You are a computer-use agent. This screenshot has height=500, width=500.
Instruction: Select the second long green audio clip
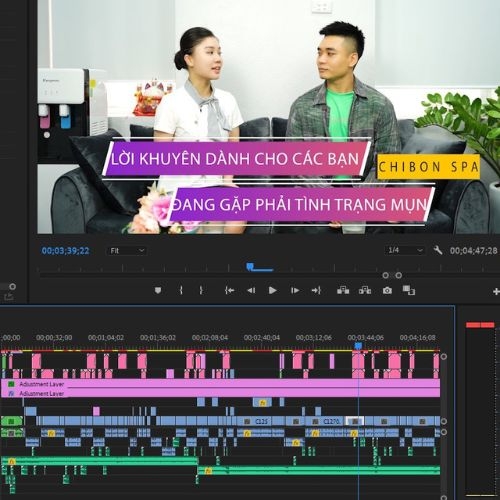coord(319,471)
